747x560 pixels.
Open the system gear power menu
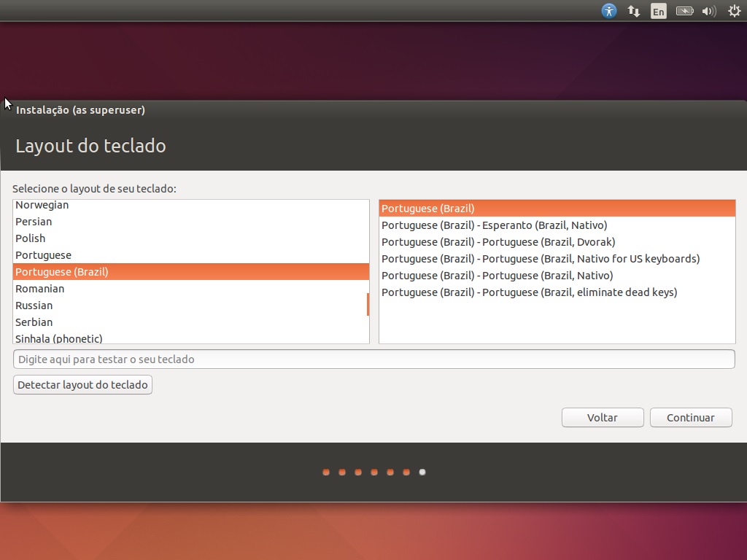pyautogui.click(x=735, y=11)
